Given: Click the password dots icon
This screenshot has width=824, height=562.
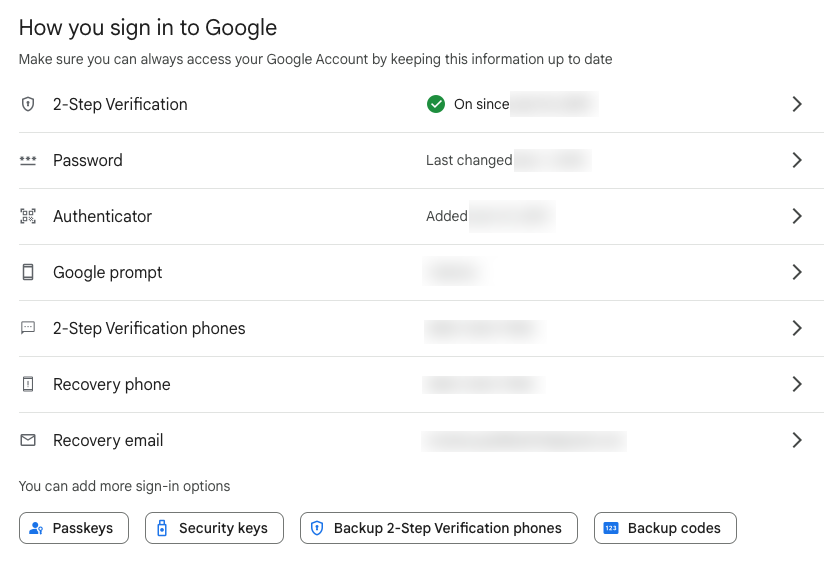Looking at the screenshot, I should (28, 160).
